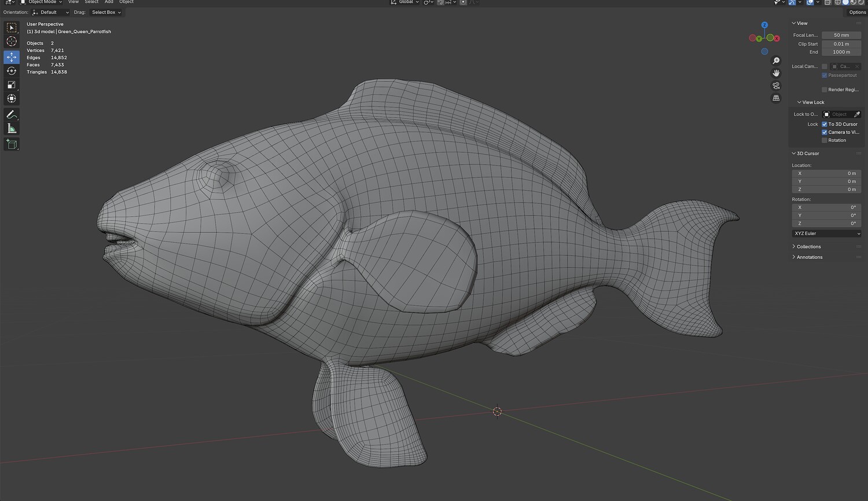868x501 pixels.
Task: Enable the Rotation lock checkbox
Action: pos(825,141)
